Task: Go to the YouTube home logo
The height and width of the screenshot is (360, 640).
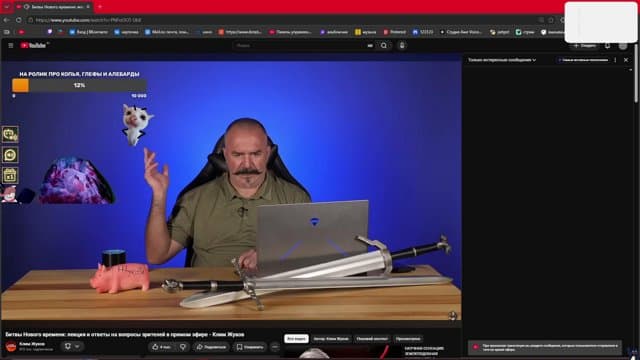Action: point(34,45)
